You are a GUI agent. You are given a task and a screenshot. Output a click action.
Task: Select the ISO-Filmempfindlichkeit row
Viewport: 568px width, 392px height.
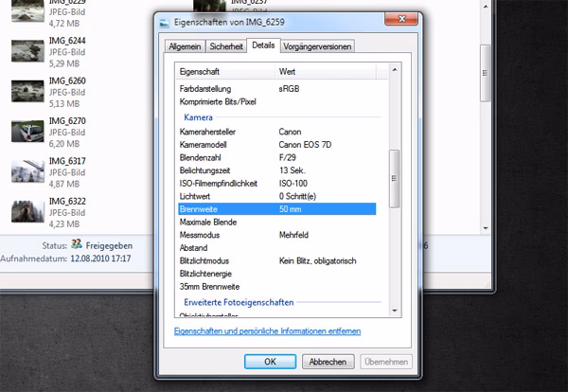[277, 184]
